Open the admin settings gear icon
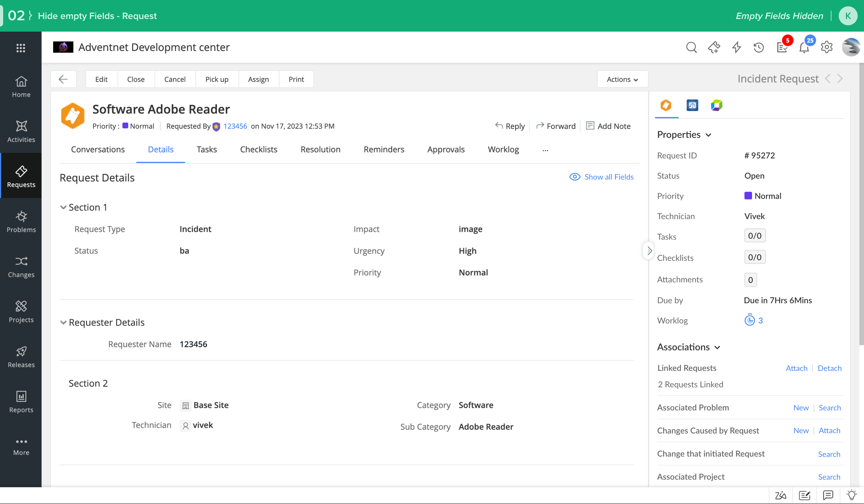The width and height of the screenshot is (864, 504). pos(826,47)
